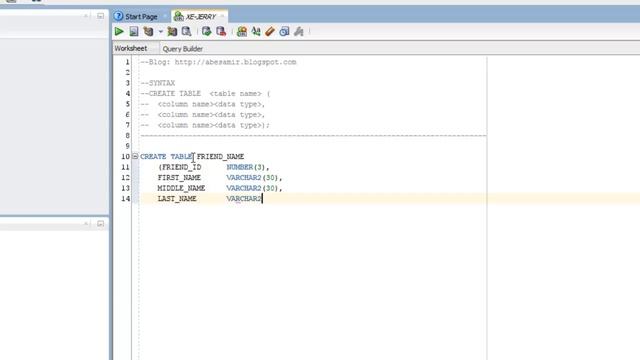The height and width of the screenshot is (360, 640).
Task: Click the Explain Plan icon
Action: point(148,31)
